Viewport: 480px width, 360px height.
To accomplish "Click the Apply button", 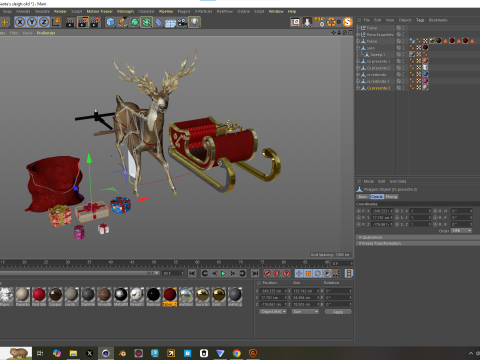I will (338, 312).
